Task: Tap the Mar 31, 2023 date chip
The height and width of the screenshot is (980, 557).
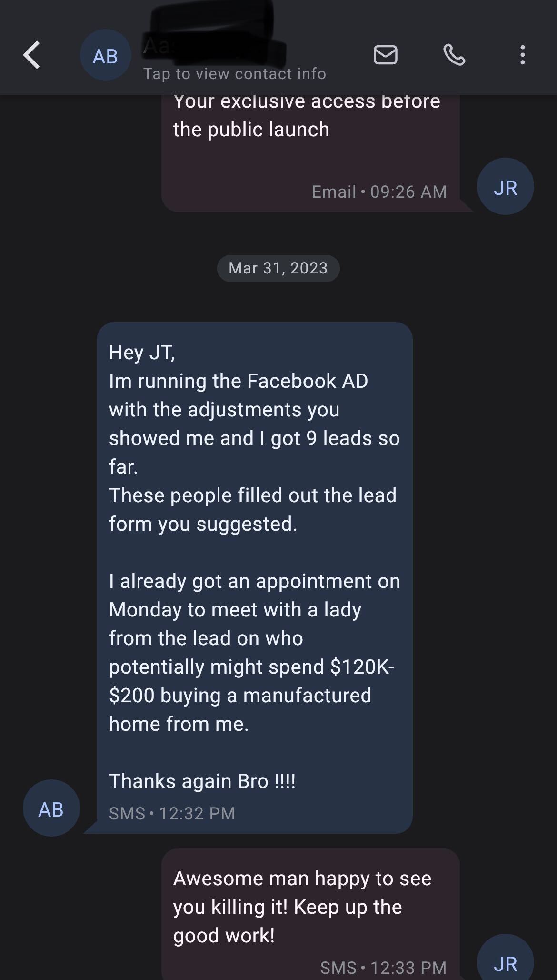Action: pyautogui.click(x=278, y=268)
